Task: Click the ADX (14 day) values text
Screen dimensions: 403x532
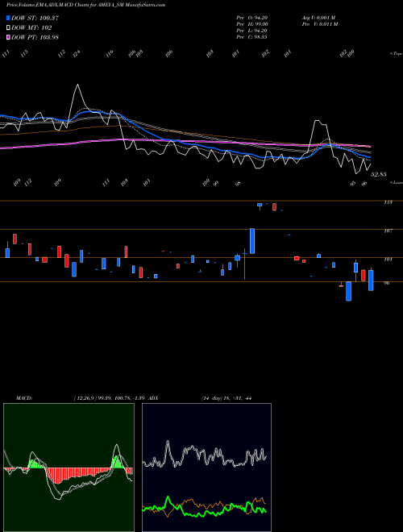Action: 226,398
